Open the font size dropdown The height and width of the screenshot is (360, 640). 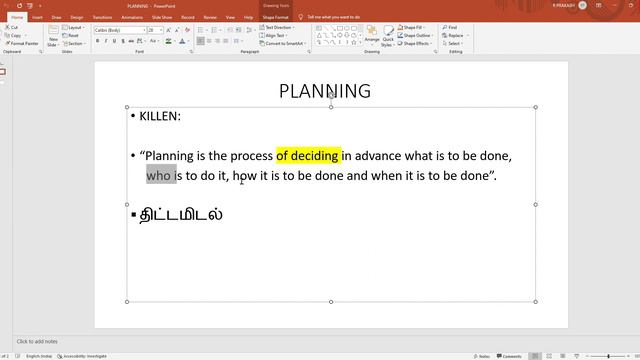[161, 30]
